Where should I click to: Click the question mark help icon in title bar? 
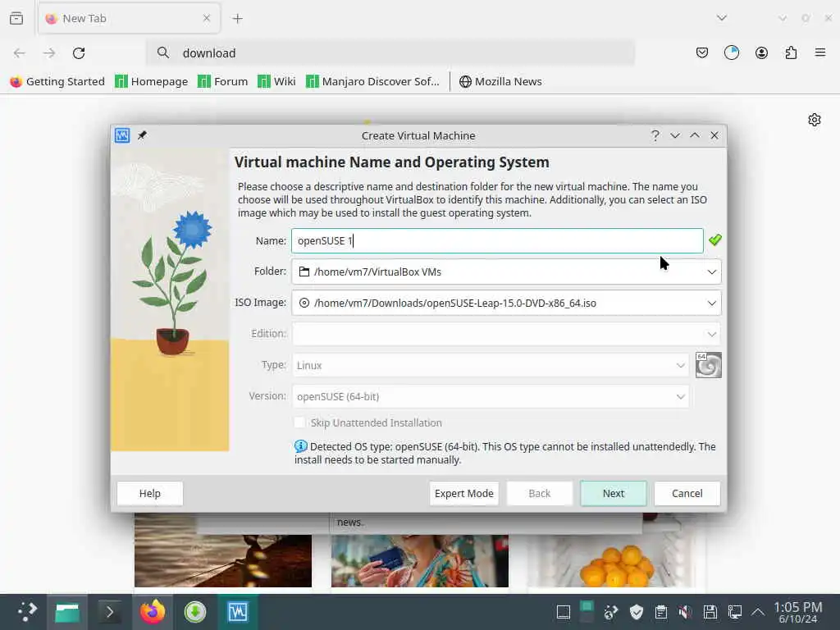point(655,135)
